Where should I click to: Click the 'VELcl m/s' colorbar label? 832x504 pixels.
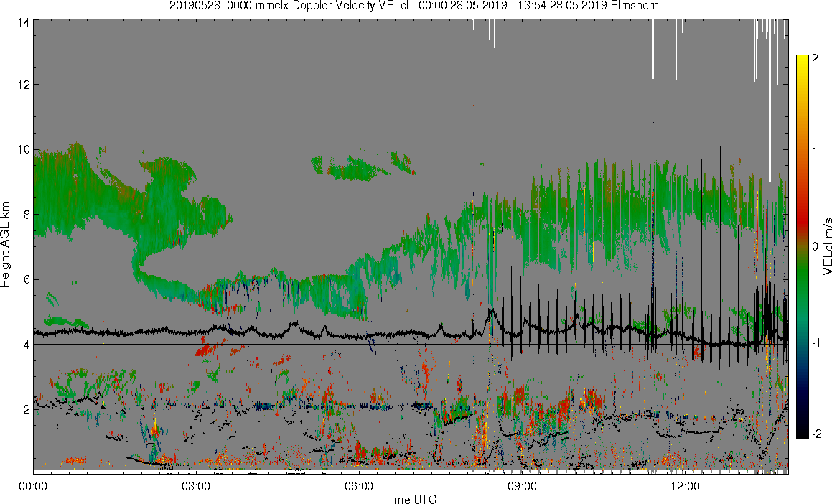point(827,246)
